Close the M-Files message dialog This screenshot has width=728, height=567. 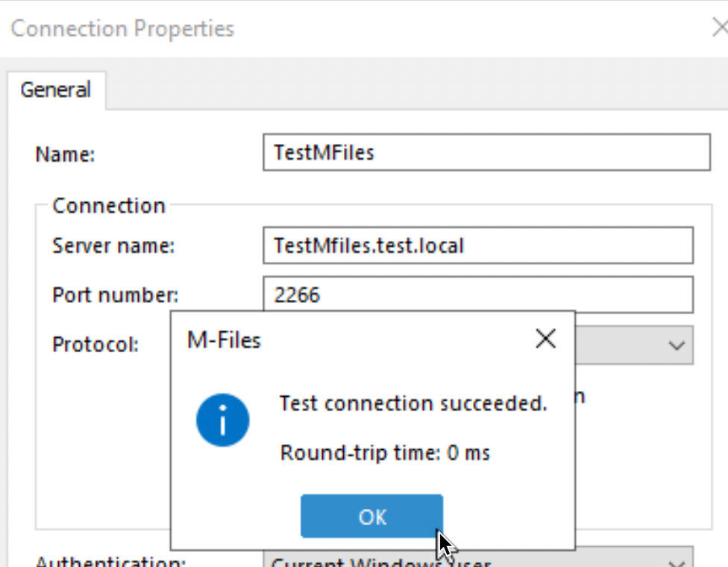[x=545, y=339]
